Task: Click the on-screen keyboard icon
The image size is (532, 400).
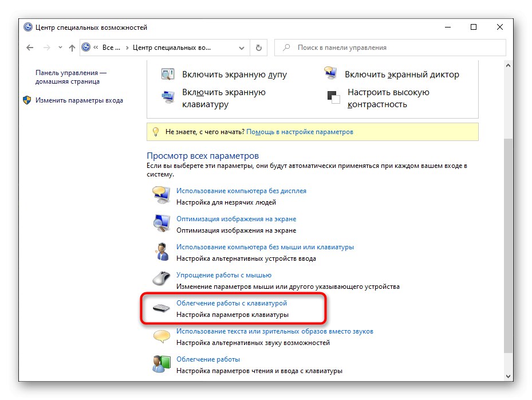Action: pyautogui.click(x=168, y=97)
